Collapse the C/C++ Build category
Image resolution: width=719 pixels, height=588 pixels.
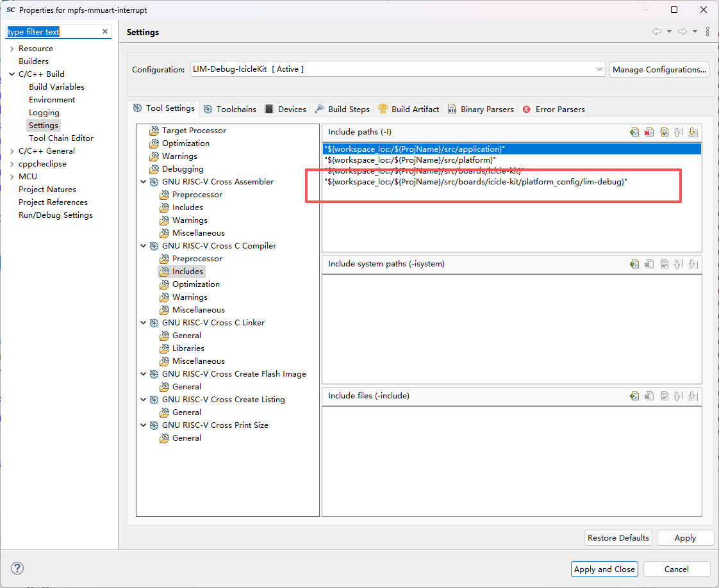click(x=12, y=74)
